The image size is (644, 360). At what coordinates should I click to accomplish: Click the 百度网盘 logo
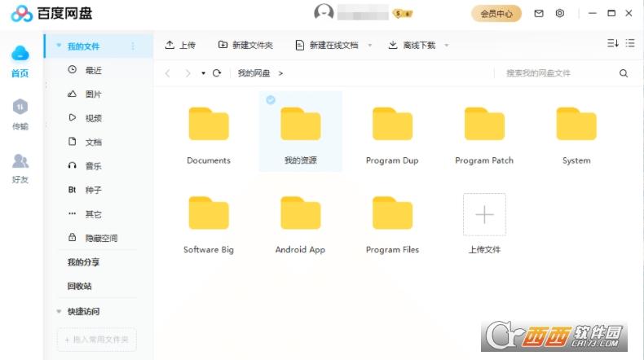51,14
